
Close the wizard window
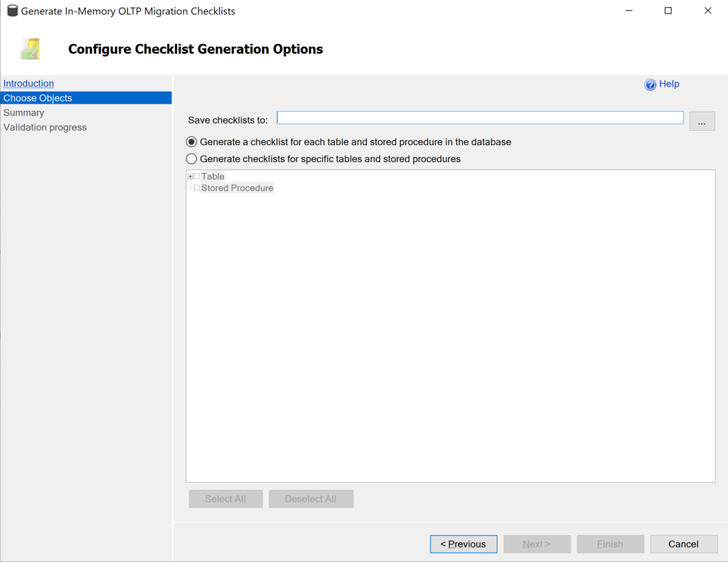(707, 11)
